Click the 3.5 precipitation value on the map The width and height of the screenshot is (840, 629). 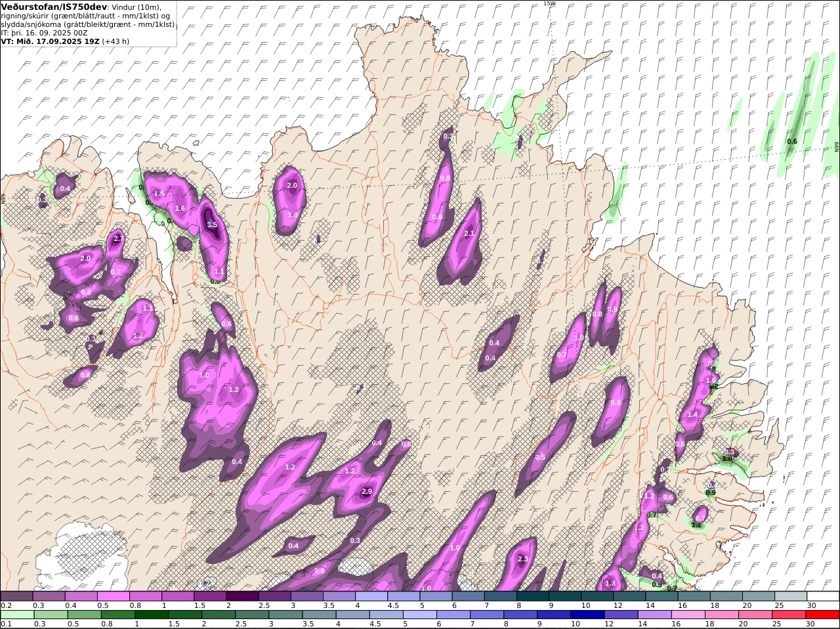pyautogui.click(x=212, y=225)
